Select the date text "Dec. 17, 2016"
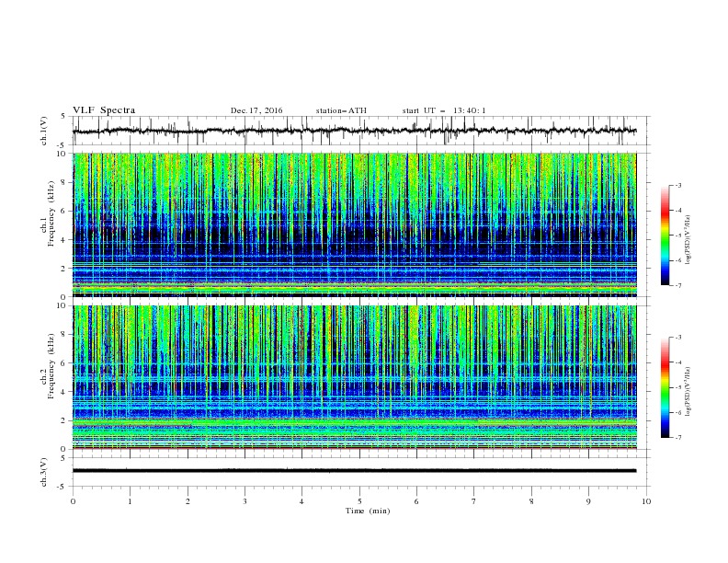The image size is (728, 563). click(256, 110)
